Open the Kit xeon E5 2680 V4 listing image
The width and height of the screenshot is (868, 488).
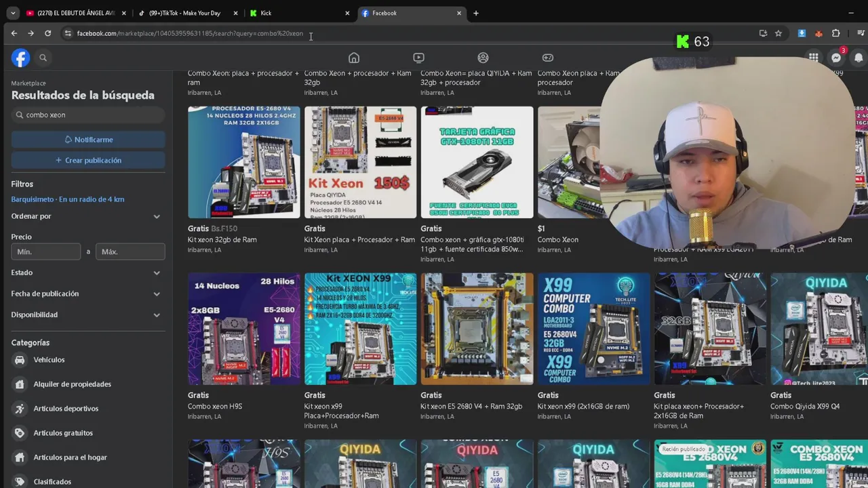point(477,329)
